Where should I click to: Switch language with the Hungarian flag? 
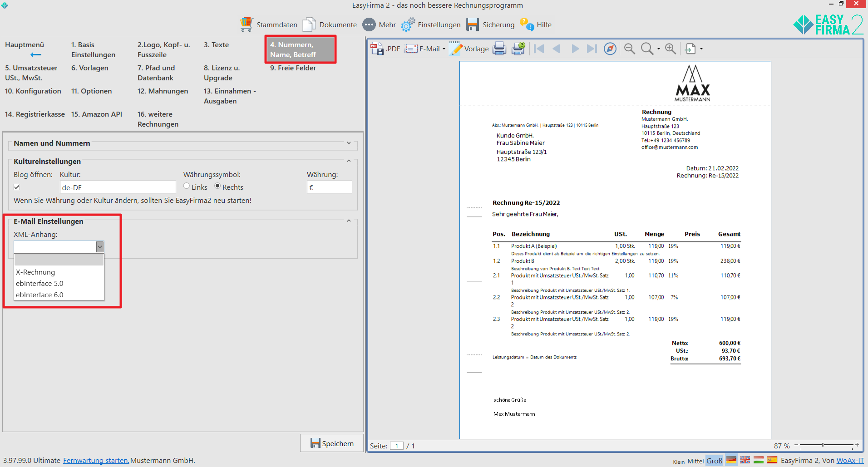tap(759, 460)
